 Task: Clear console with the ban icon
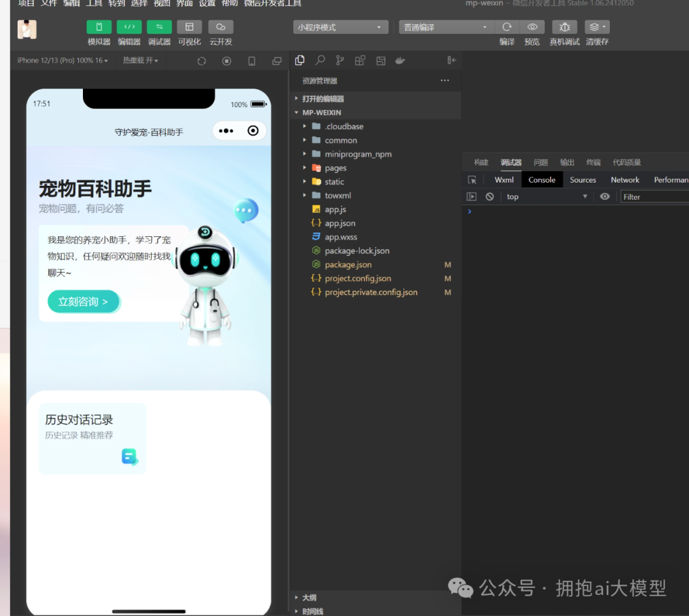(x=489, y=197)
